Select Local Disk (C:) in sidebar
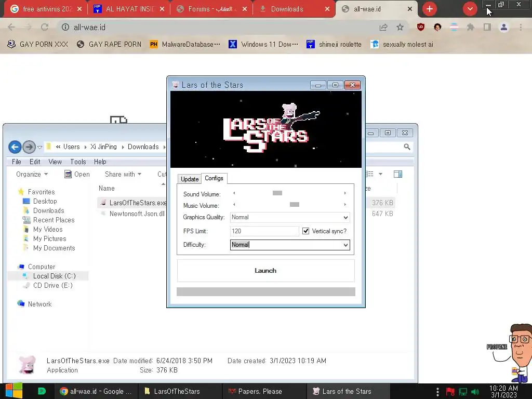Viewport: 532px width, 399px height. click(x=54, y=276)
